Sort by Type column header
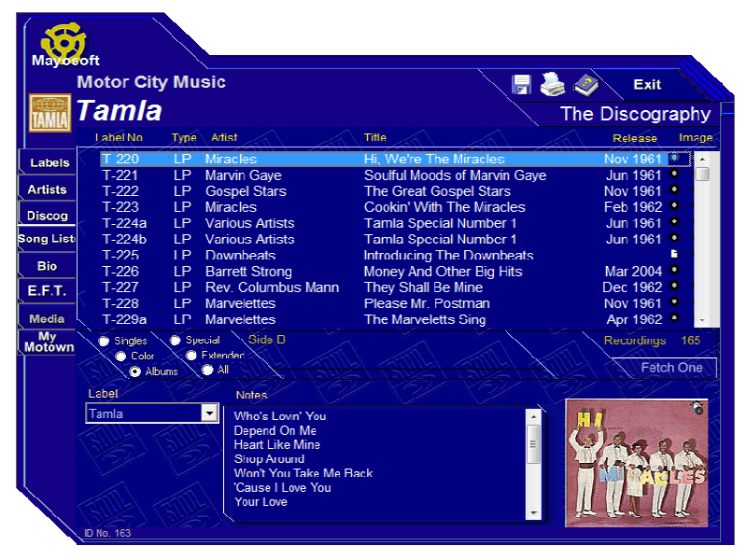 pos(184,137)
